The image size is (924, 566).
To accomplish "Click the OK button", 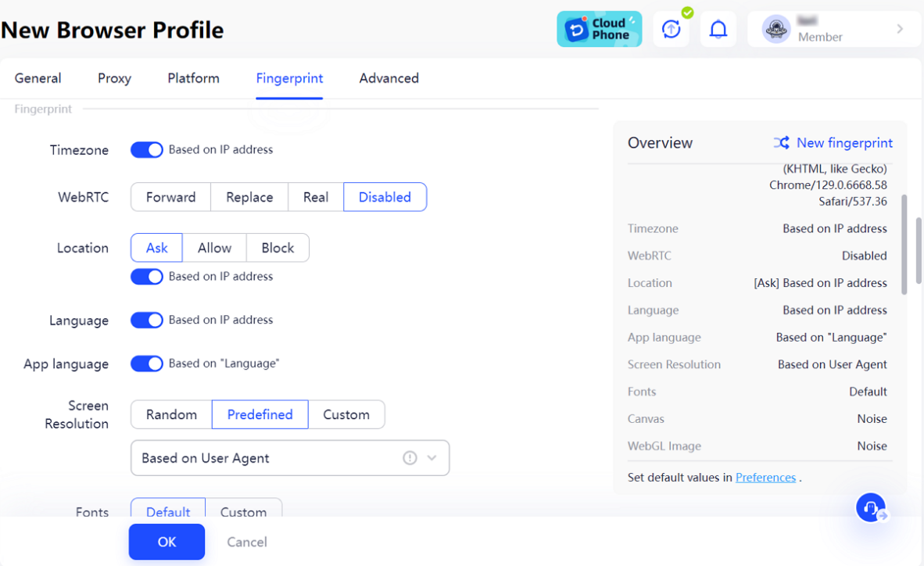I will tap(167, 542).
